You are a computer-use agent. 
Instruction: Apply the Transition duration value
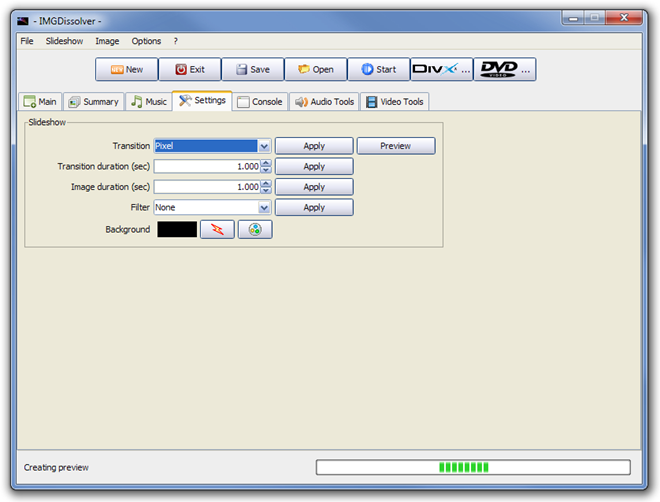tap(314, 167)
